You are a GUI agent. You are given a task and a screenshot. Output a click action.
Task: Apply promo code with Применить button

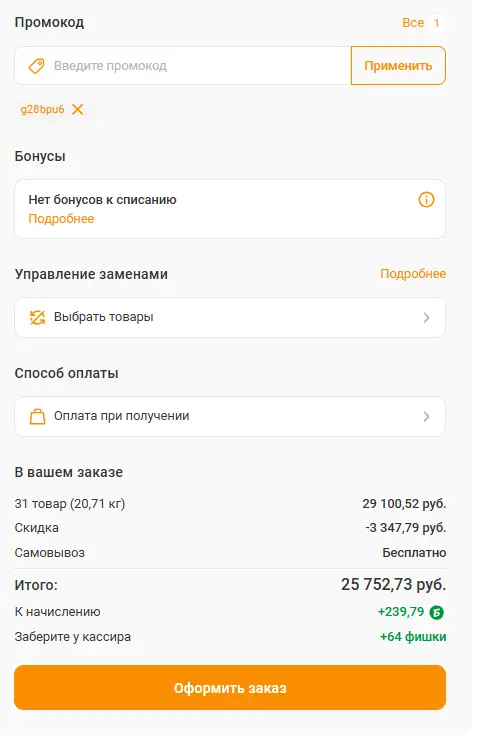398,66
